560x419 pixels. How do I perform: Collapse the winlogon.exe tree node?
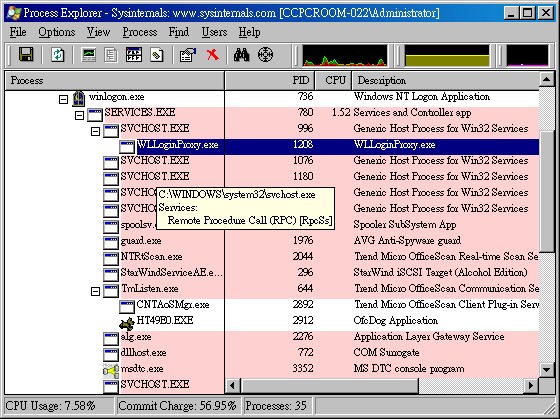[x=63, y=99]
